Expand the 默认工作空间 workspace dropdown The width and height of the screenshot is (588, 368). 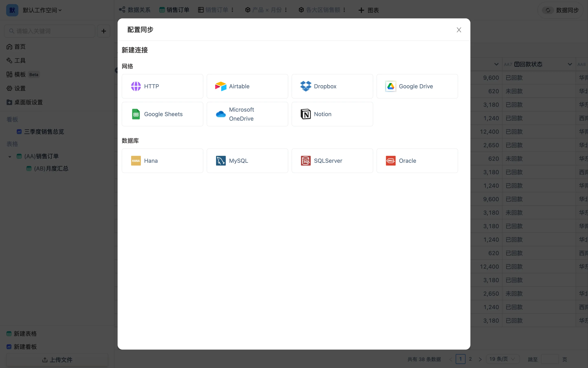tap(60, 10)
